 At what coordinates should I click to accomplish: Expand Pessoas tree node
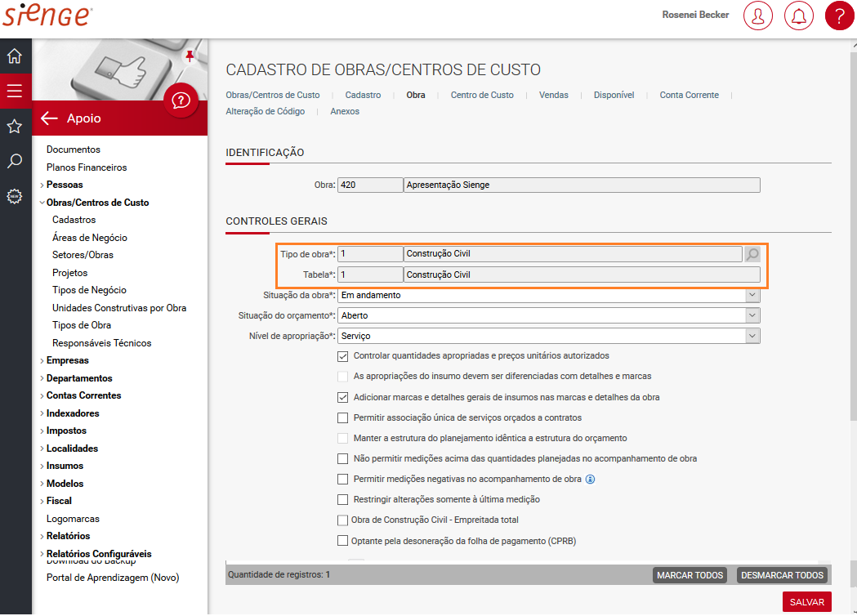pyautogui.click(x=42, y=185)
